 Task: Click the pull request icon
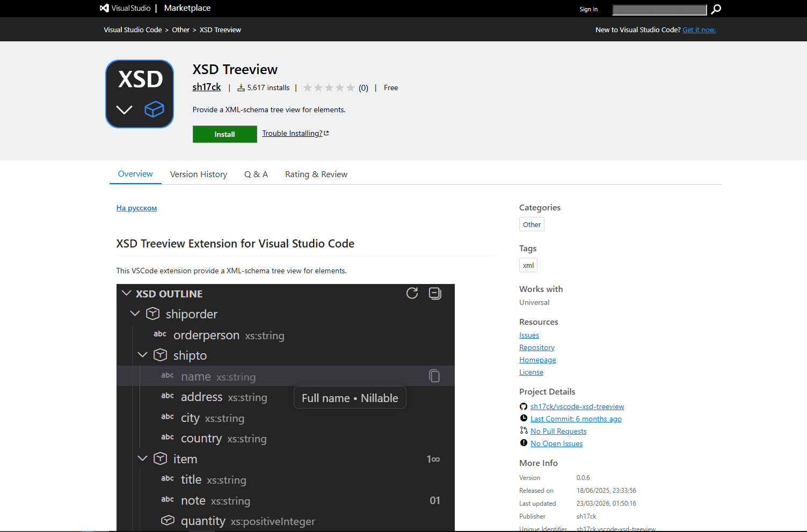point(524,431)
